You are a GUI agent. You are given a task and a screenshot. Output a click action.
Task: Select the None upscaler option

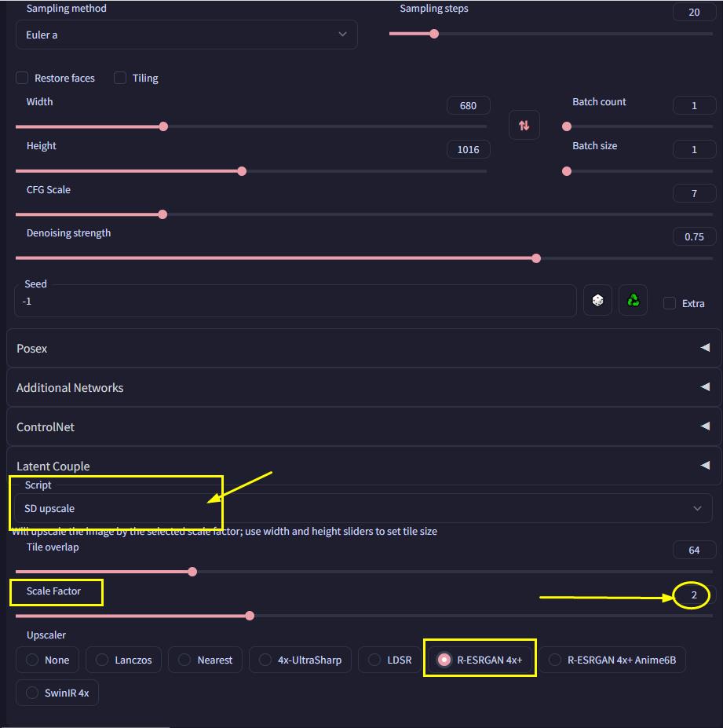(x=47, y=660)
